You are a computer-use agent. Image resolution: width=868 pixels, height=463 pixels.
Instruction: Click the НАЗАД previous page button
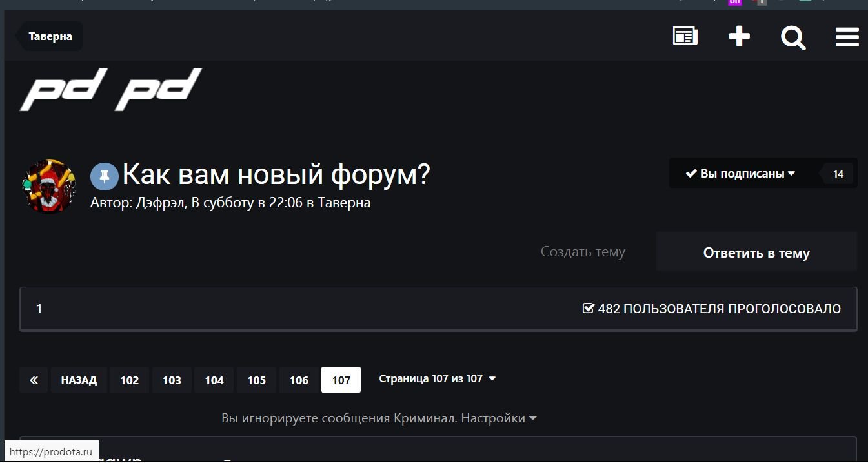(79, 380)
